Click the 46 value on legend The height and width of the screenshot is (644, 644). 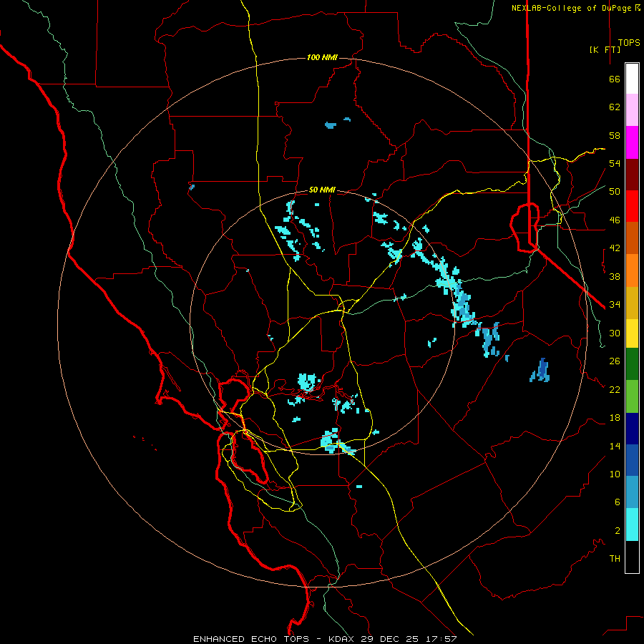[615, 220]
